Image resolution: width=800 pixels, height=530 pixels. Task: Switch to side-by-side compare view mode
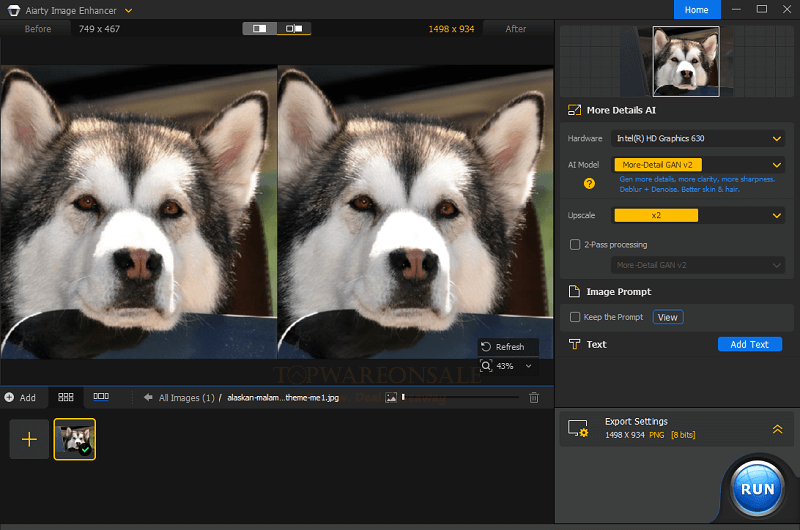(x=294, y=29)
